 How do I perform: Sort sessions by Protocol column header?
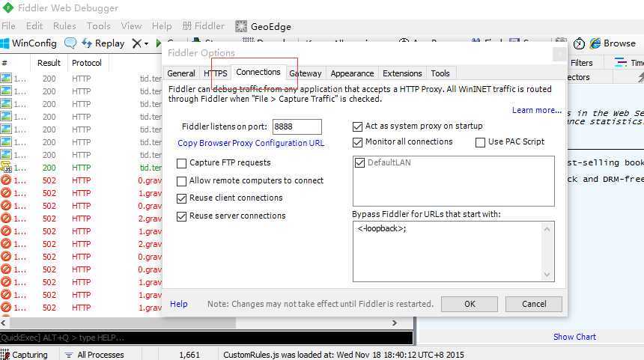click(87, 63)
